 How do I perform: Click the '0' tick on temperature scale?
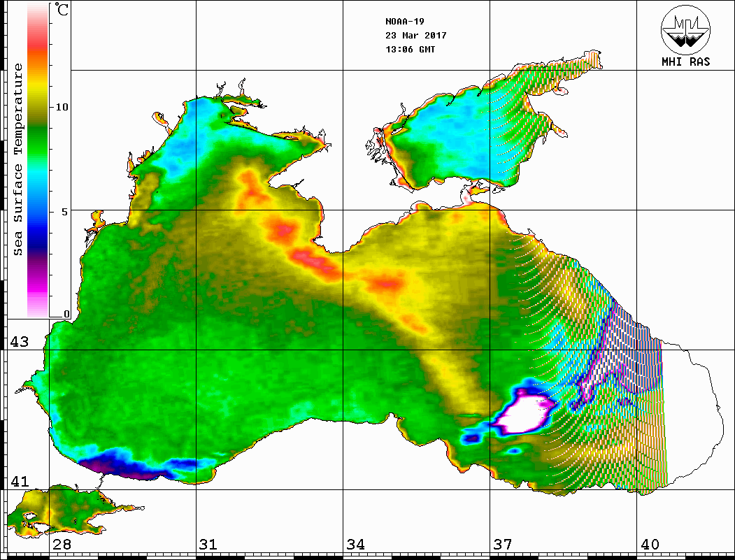click(x=66, y=314)
